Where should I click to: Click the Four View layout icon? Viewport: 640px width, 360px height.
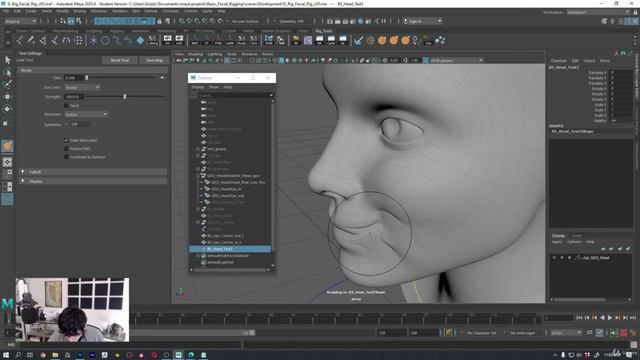coord(7,174)
